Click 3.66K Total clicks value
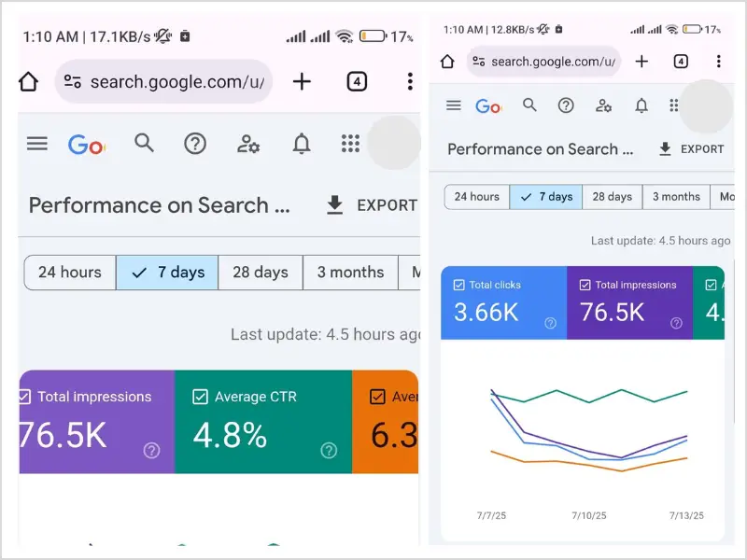The width and height of the screenshot is (747, 560). [486, 313]
